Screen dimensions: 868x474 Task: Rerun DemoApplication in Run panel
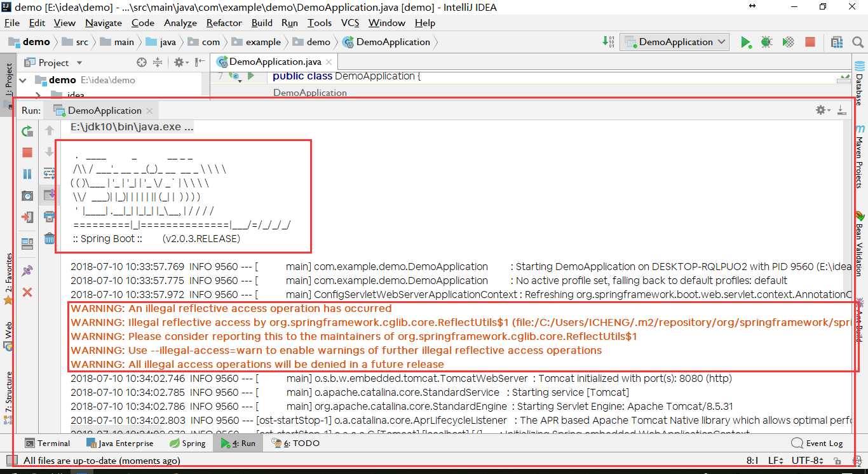pyautogui.click(x=27, y=132)
